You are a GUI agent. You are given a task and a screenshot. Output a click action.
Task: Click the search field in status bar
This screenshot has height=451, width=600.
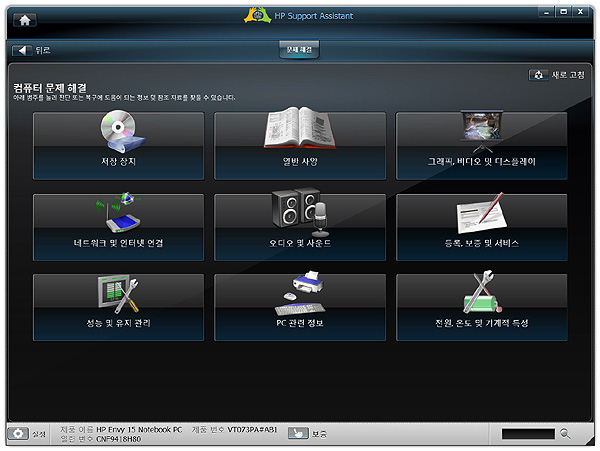pos(528,434)
